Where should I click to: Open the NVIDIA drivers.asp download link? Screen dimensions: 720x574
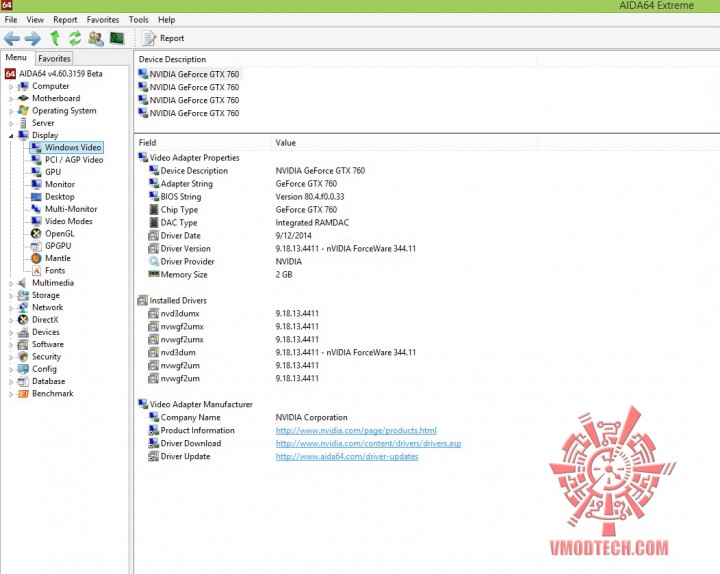[368, 443]
